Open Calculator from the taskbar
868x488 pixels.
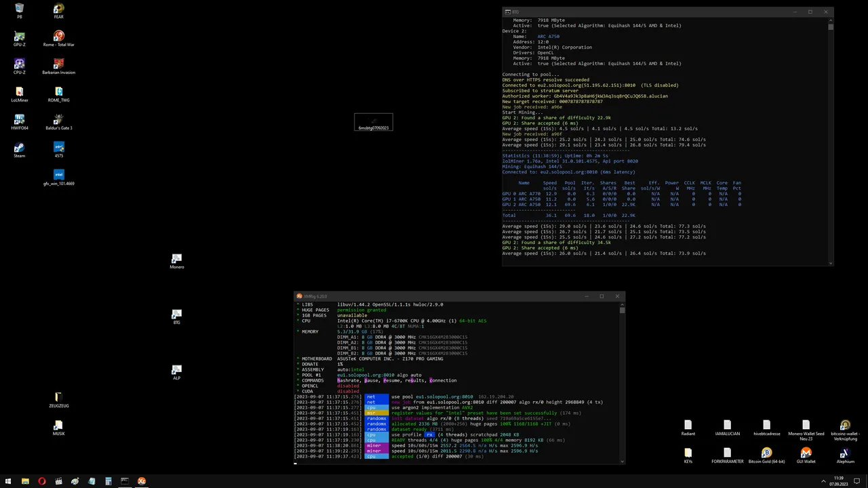point(108,481)
